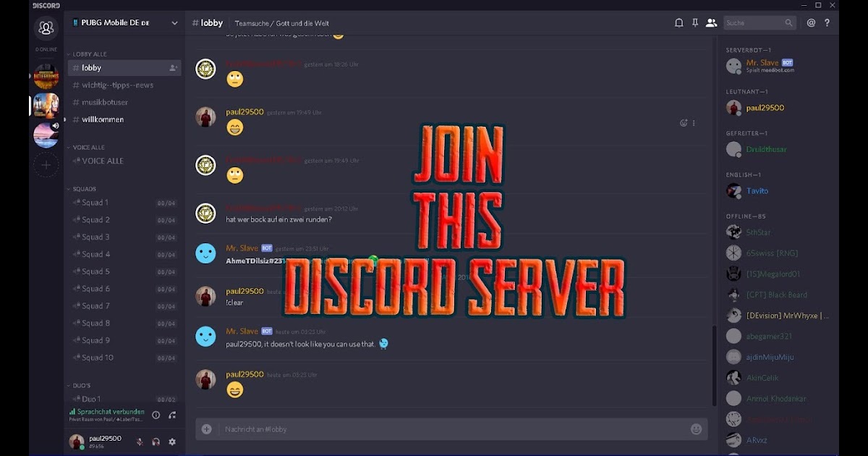Click Mr. Slave avatar on 'doesn't look like' message
The height and width of the screenshot is (456, 868).
[x=205, y=336]
